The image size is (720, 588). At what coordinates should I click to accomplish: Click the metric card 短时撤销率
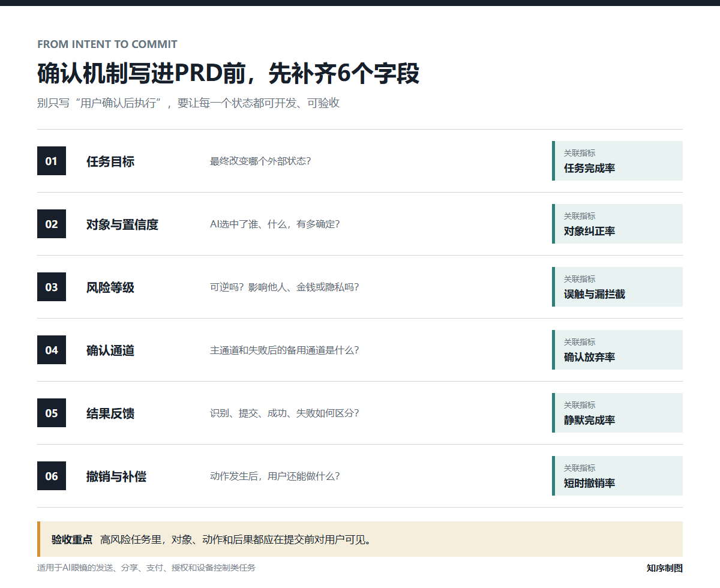[617, 476]
